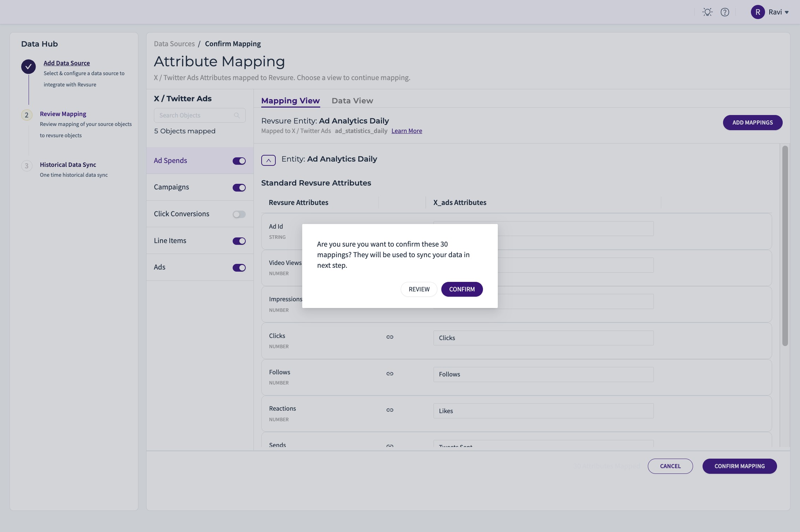The image size is (800, 532).
Task: Open the Clicks X_ads attribute dropdown
Action: 543,338
